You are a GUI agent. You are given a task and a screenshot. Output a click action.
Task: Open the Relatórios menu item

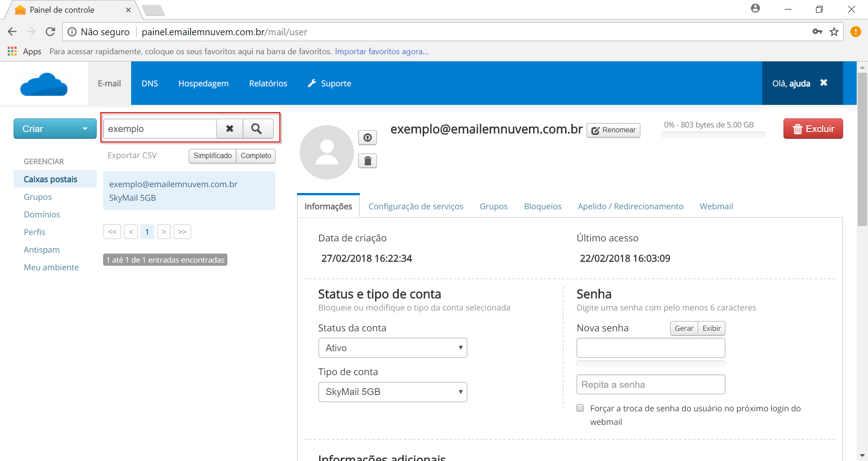coord(268,84)
